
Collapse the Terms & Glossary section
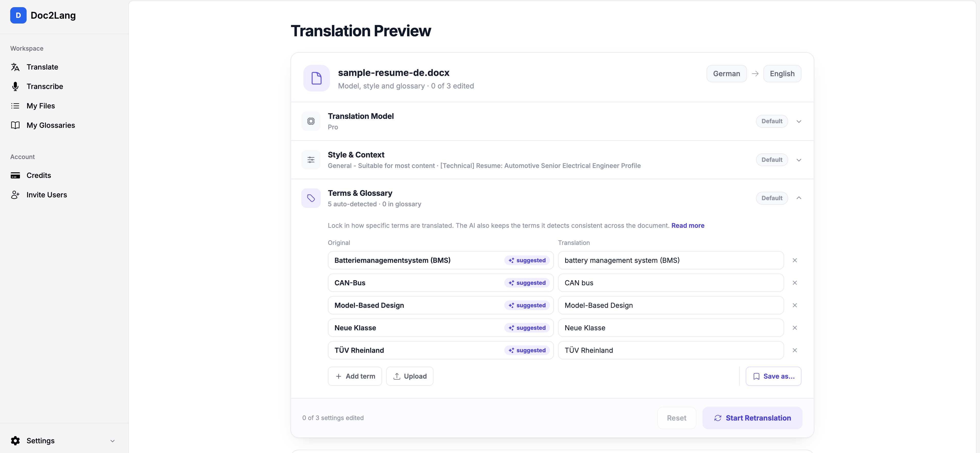[x=798, y=198]
